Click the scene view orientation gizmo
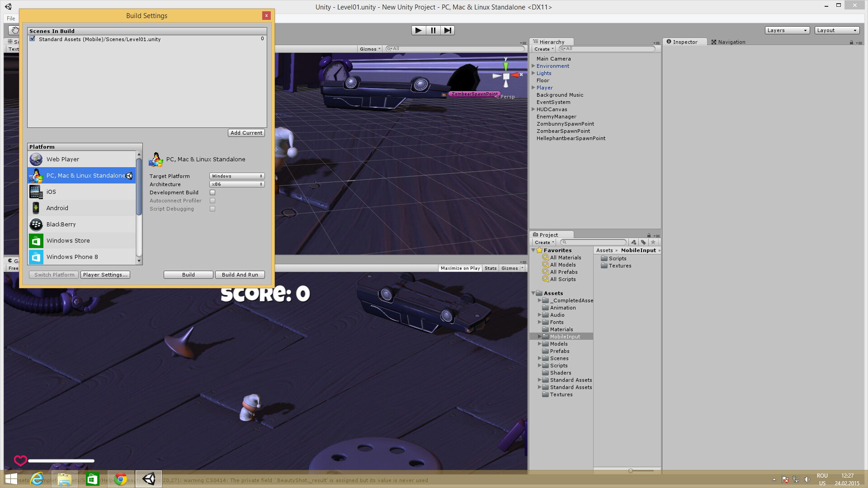Image resolution: width=868 pixels, height=488 pixels. tap(506, 76)
